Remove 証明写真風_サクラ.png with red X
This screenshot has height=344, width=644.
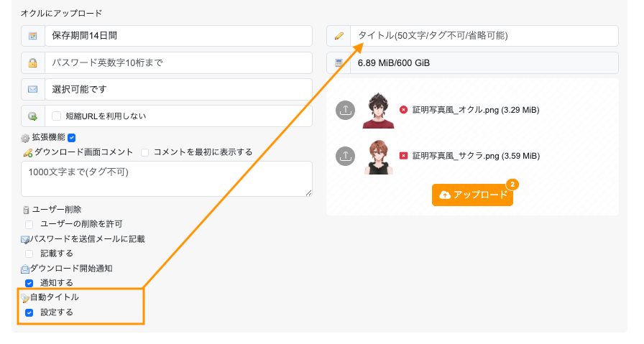point(403,156)
